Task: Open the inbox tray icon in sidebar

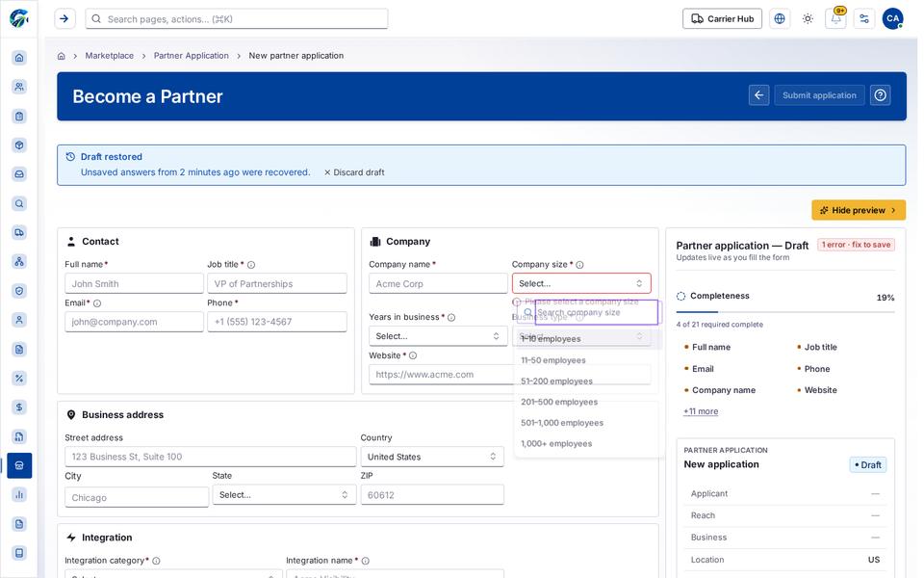Action: pyautogui.click(x=19, y=174)
